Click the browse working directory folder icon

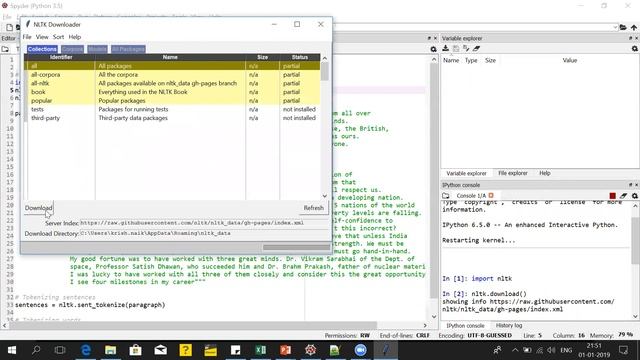click(623, 27)
